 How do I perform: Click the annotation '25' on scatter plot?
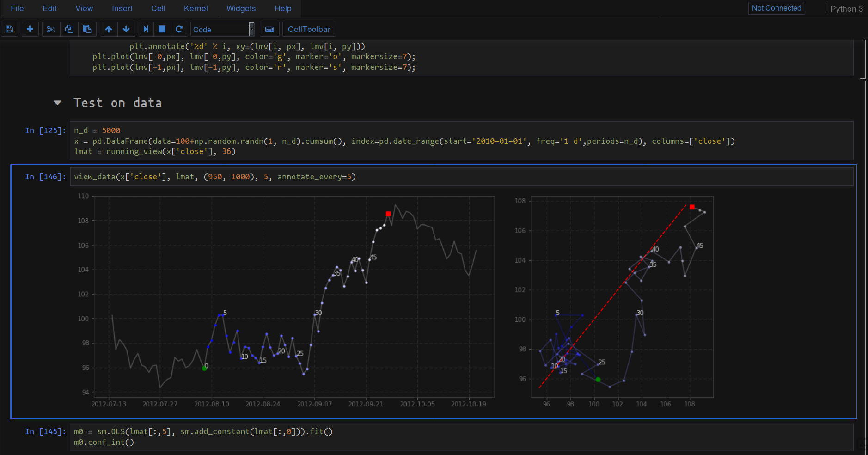(602, 362)
